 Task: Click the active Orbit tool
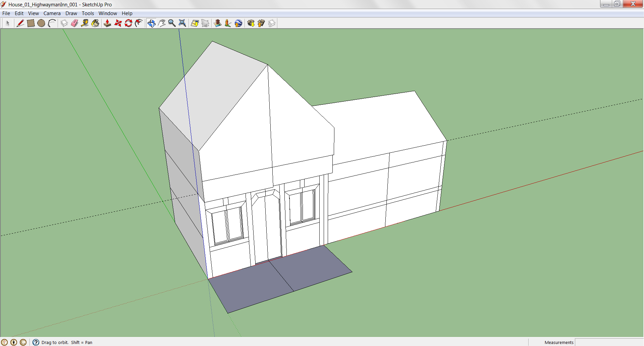coord(151,23)
